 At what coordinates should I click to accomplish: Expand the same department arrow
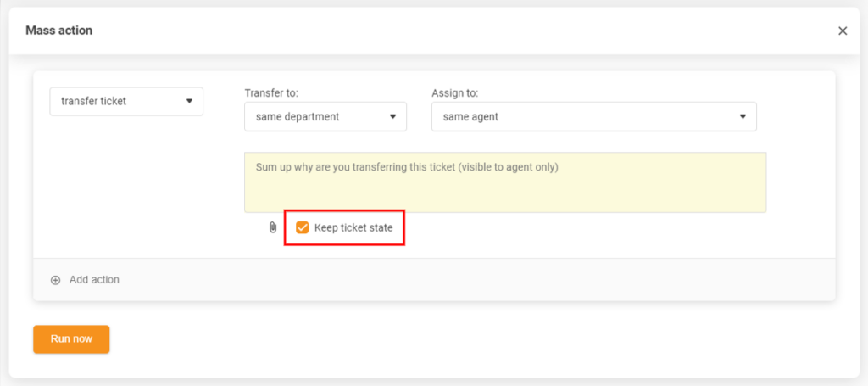pyautogui.click(x=392, y=117)
